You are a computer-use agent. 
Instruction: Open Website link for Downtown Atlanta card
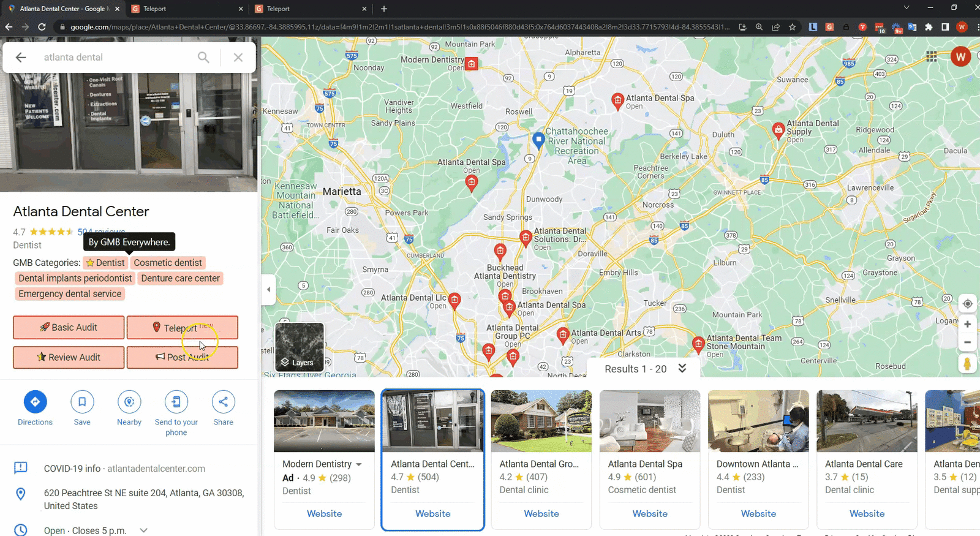point(758,513)
